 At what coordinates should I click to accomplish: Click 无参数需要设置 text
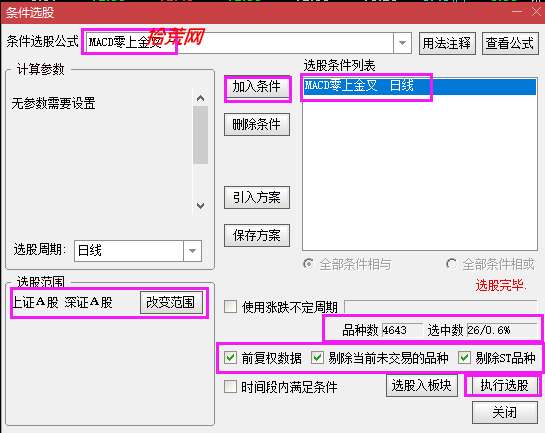click(x=54, y=103)
